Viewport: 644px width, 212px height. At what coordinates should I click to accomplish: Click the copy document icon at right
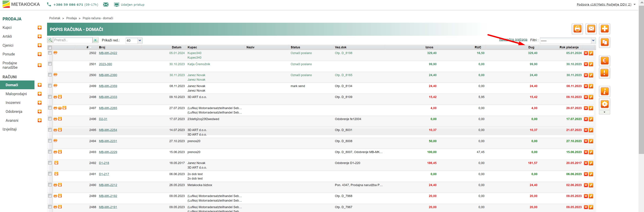(x=604, y=42)
